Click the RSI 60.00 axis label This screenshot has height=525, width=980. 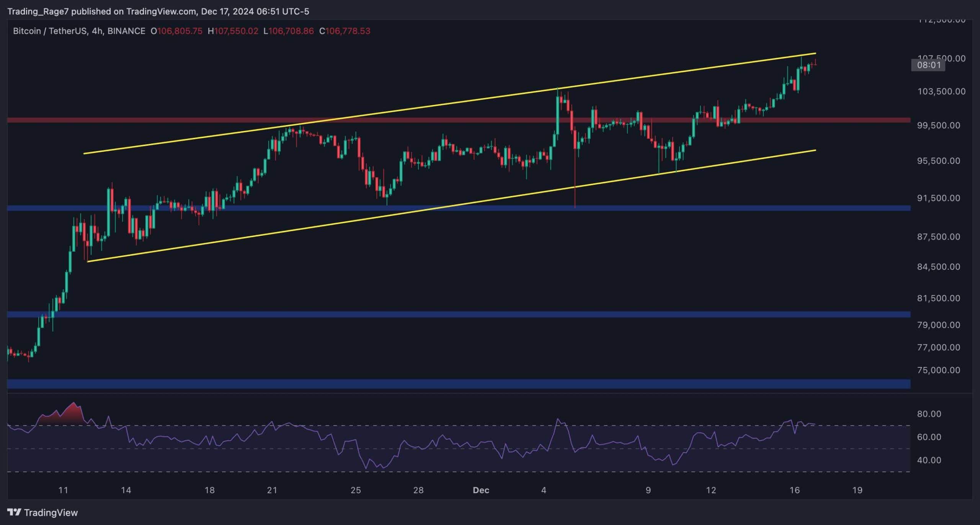point(929,437)
